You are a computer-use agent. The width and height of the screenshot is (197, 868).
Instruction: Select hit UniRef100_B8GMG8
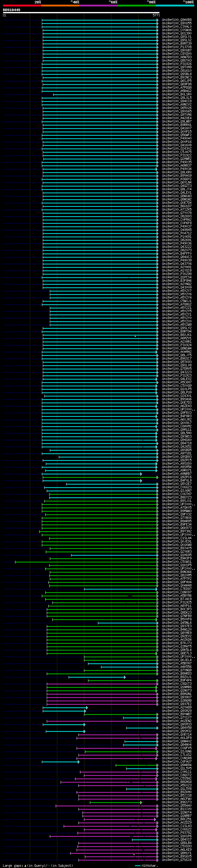[x=177, y=782]
